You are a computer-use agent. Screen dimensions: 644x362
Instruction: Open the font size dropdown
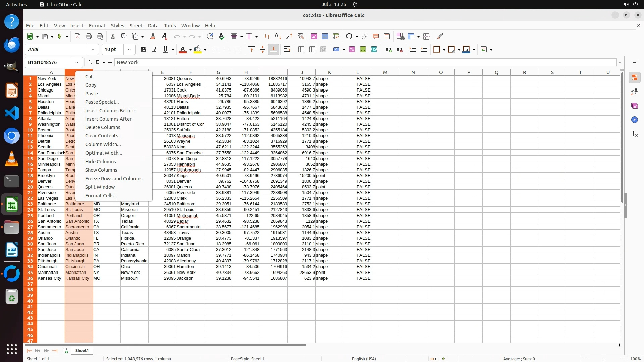pyautogui.click(x=129, y=49)
